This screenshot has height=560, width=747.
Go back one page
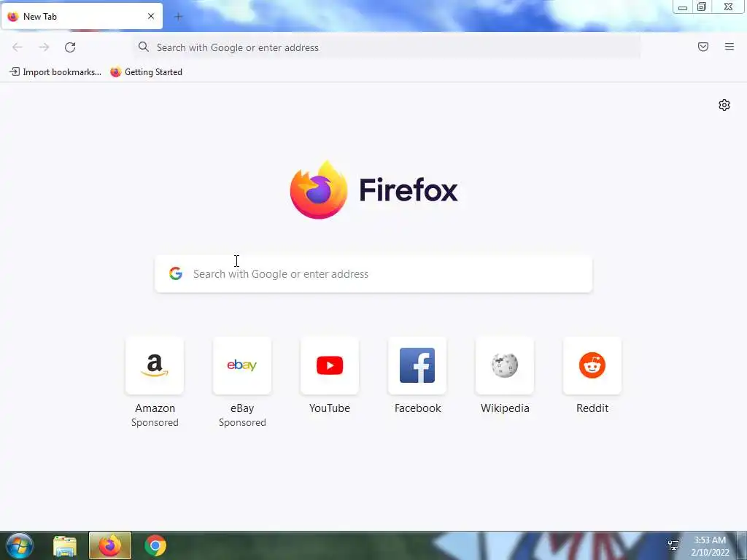click(18, 47)
